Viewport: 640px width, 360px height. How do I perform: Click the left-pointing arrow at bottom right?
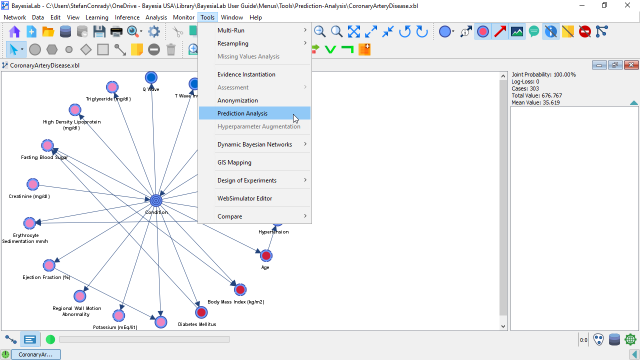click(634, 354)
